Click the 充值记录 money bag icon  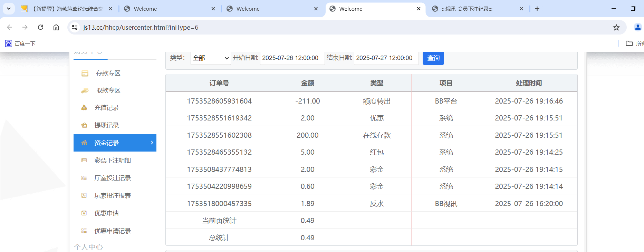84,108
